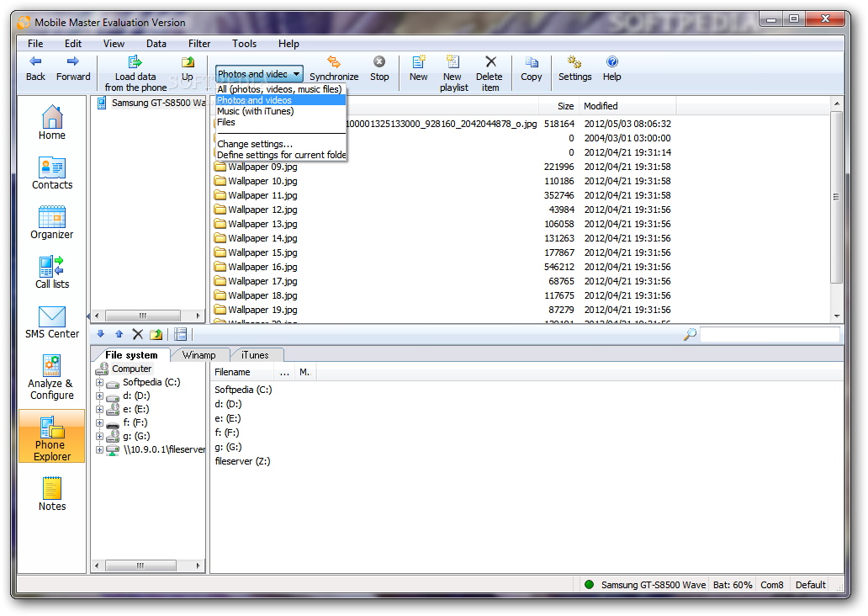868x616 pixels.
Task: Expand g: (G:) tree node
Action: click(x=99, y=437)
